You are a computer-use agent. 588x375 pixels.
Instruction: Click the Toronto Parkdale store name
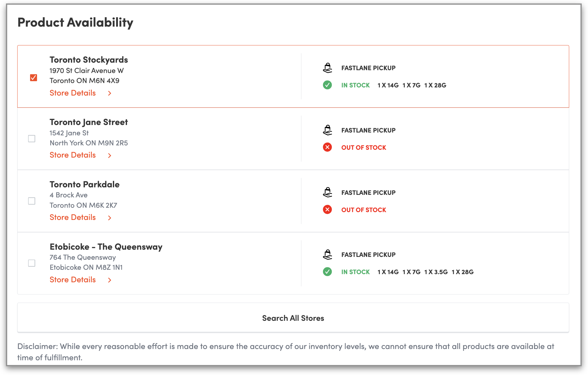(x=85, y=185)
